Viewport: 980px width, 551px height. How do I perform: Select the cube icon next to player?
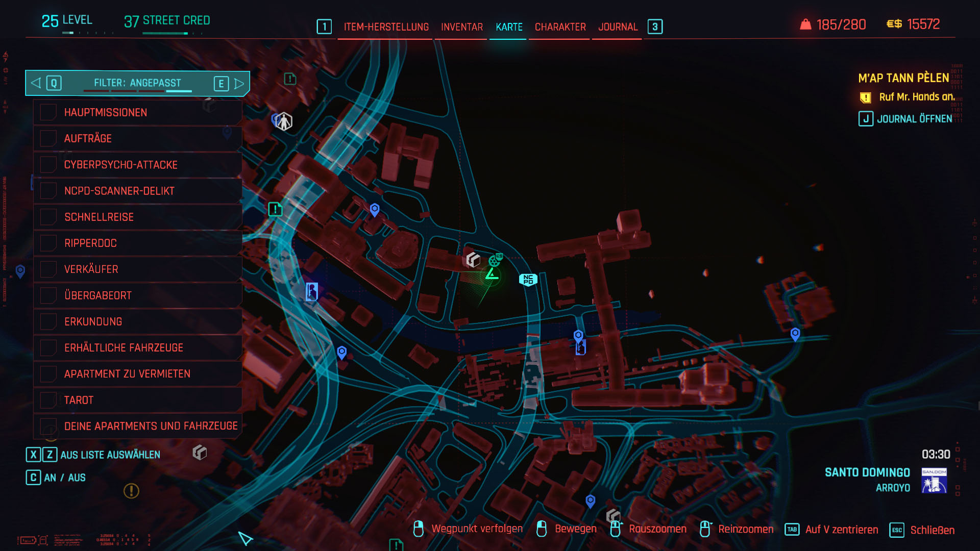coord(473,260)
